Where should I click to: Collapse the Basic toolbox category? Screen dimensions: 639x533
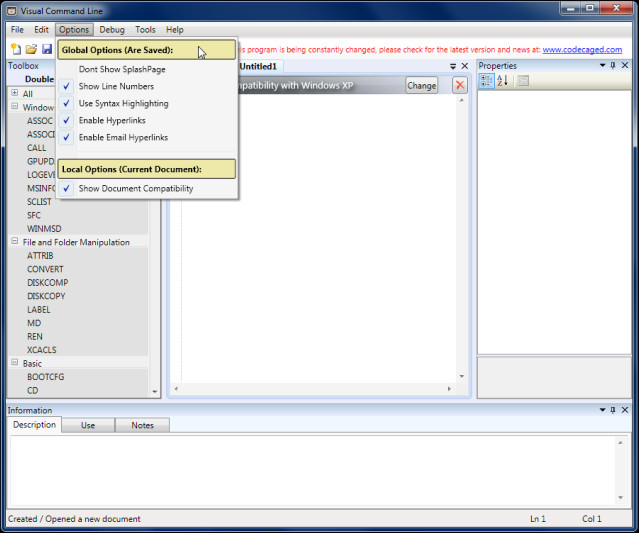[15, 362]
